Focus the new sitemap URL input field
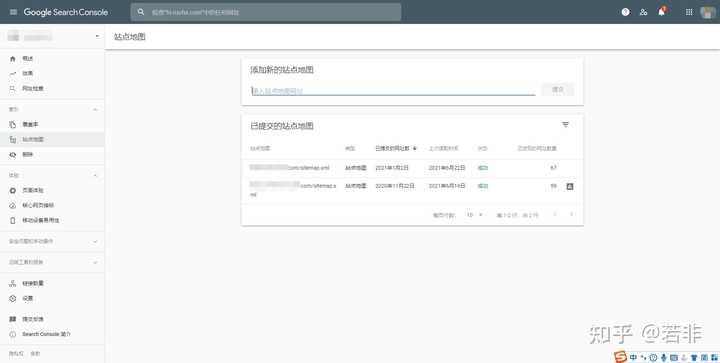 pyautogui.click(x=393, y=90)
